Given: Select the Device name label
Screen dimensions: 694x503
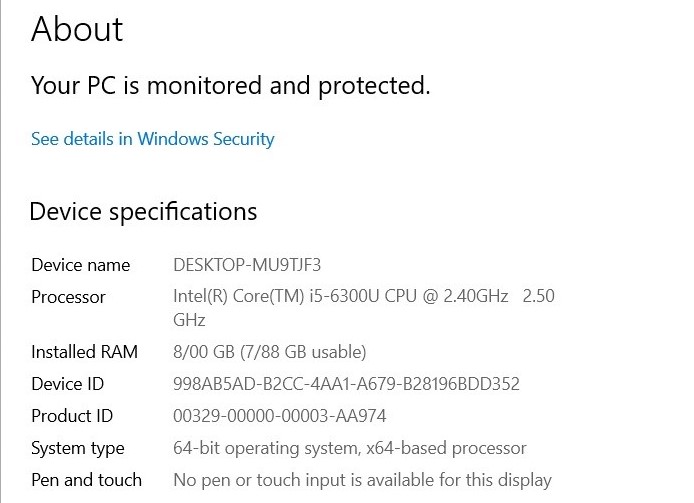Looking at the screenshot, I should pos(81,265).
